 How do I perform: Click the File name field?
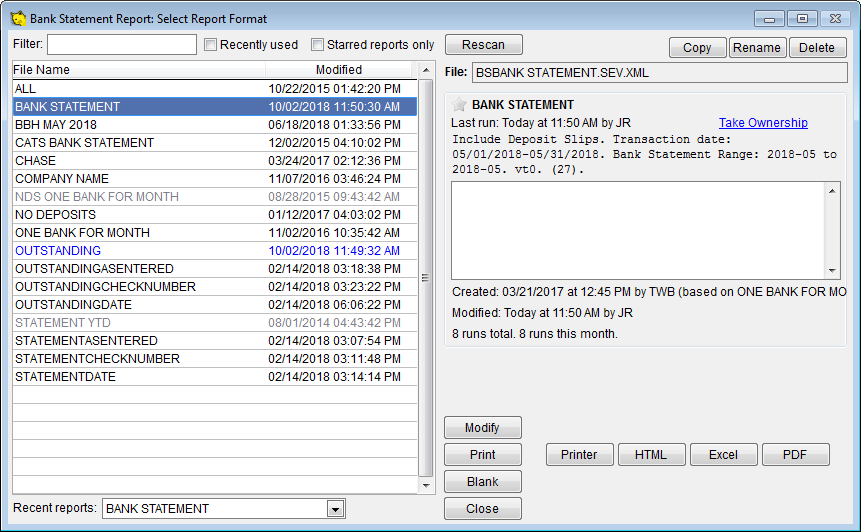coord(659,72)
